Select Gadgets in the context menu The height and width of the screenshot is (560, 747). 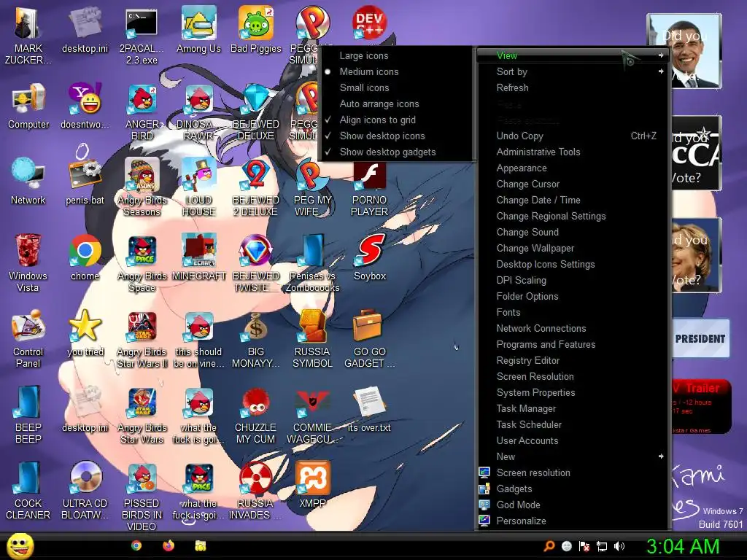pyautogui.click(x=573, y=489)
